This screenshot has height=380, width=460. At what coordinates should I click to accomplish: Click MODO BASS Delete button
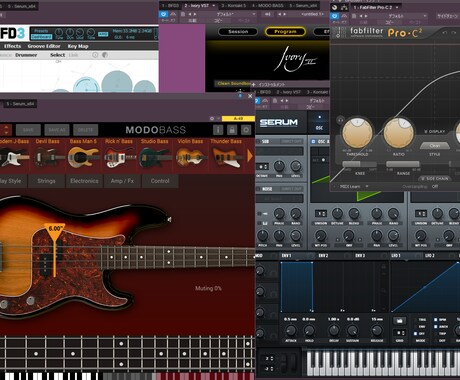pos(85,130)
